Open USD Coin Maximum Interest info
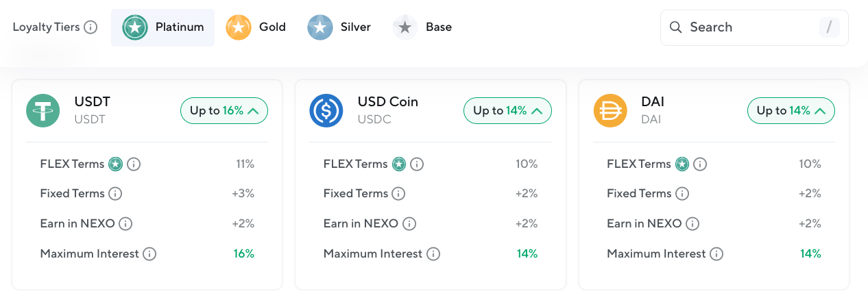 tap(433, 254)
